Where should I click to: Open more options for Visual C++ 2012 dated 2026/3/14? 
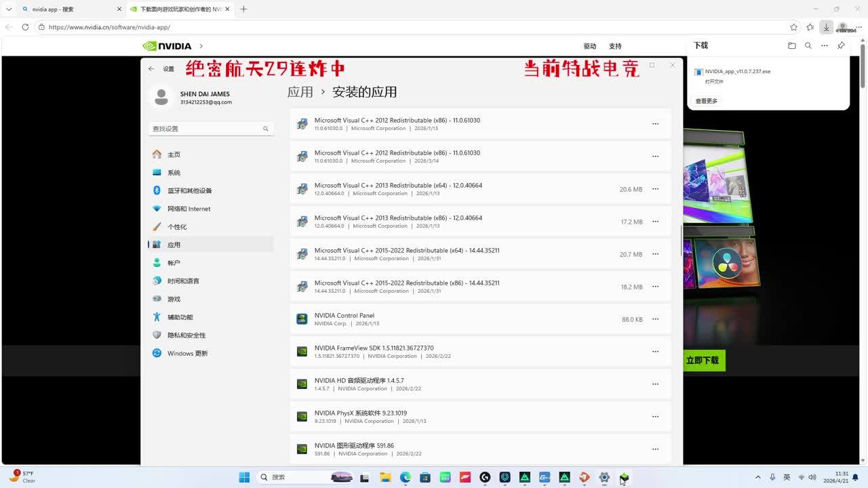click(x=655, y=157)
